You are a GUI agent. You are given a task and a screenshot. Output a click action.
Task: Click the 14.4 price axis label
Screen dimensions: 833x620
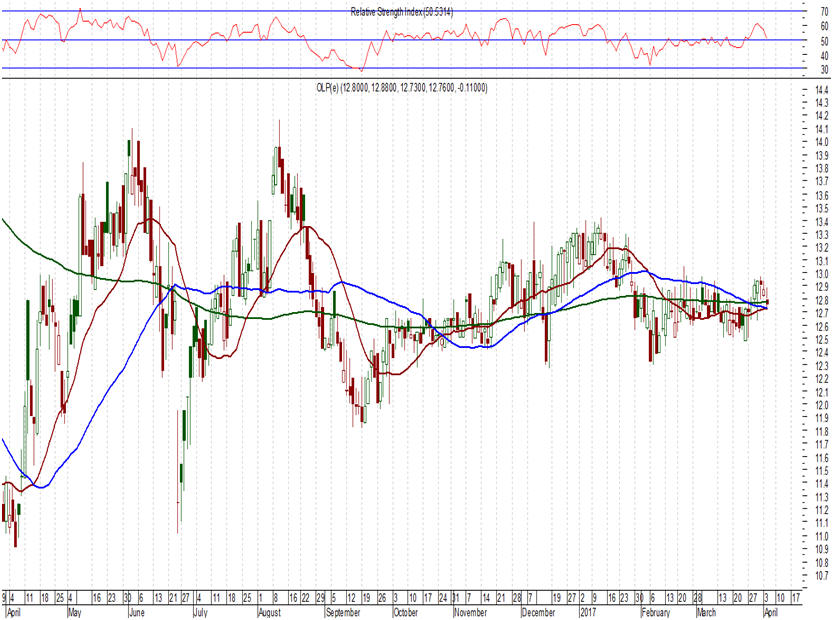coord(794,91)
